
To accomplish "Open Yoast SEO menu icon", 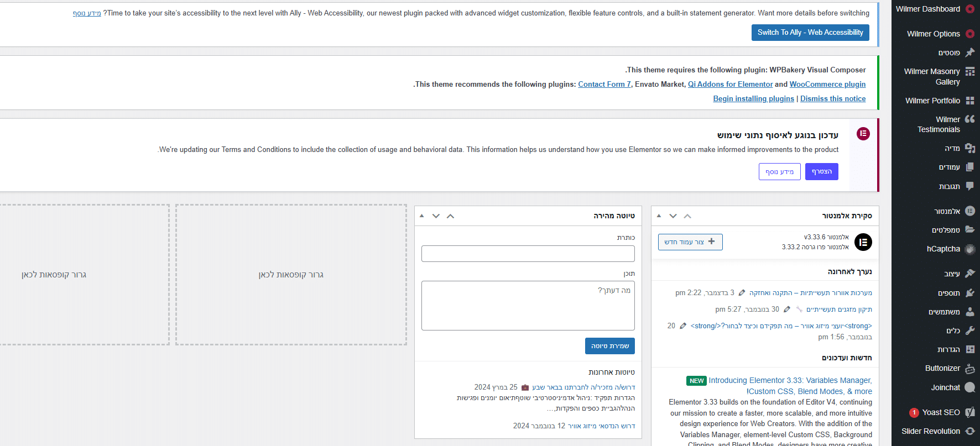I will coord(969,412).
